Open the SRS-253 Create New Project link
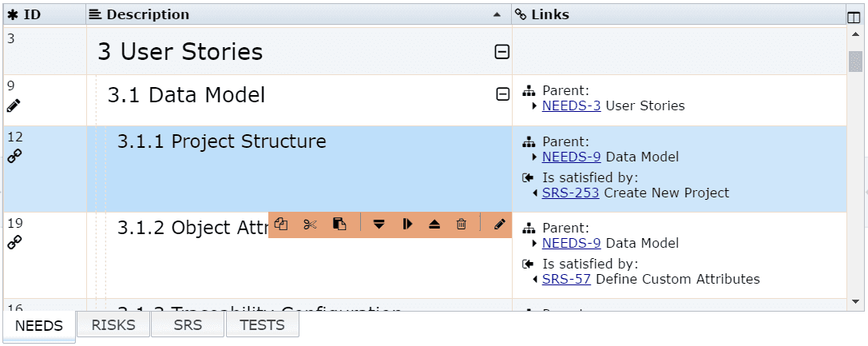This screenshot has height=346, width=868. 571,193
